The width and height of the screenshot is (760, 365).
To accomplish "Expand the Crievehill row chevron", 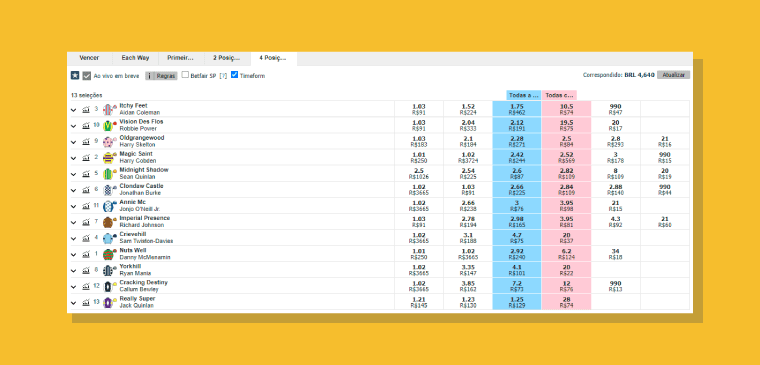I will coord(74,238).
